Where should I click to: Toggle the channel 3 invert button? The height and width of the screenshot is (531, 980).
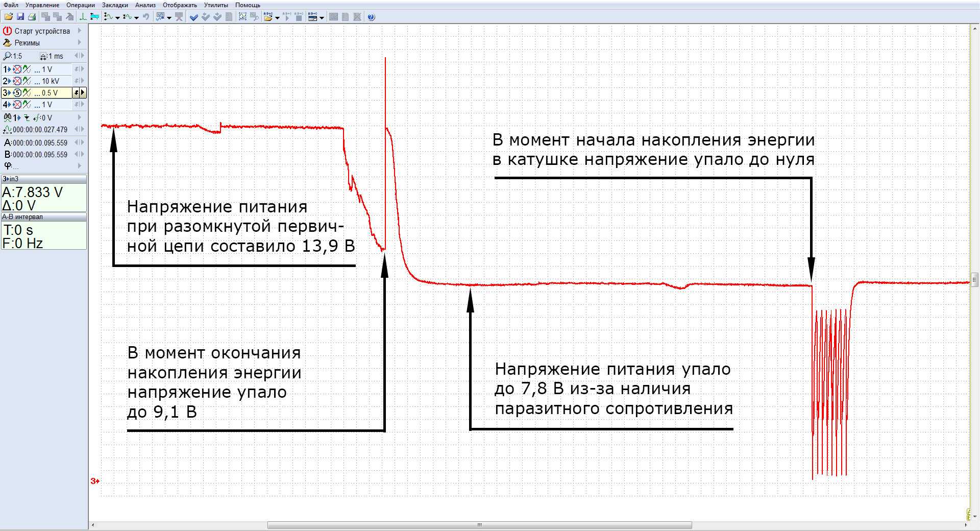[76, 93]
